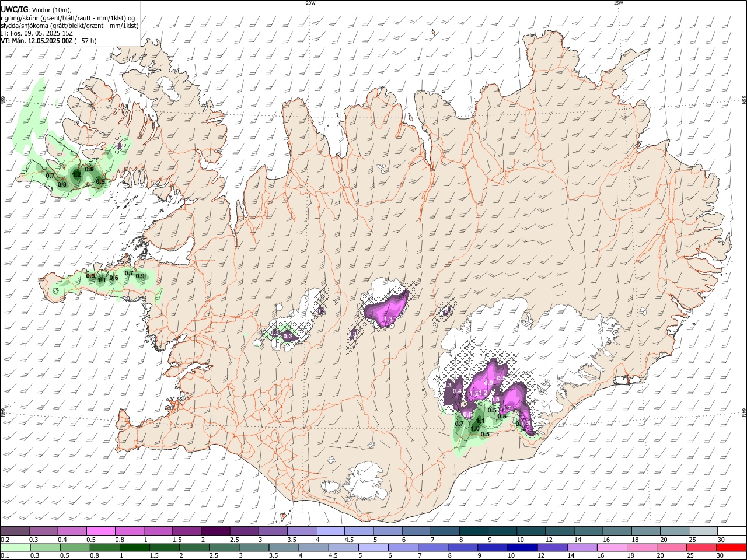747x560 pixels.
Task: Click the '1.0' rain value in southeast Iceland
Action: point(475,428)
